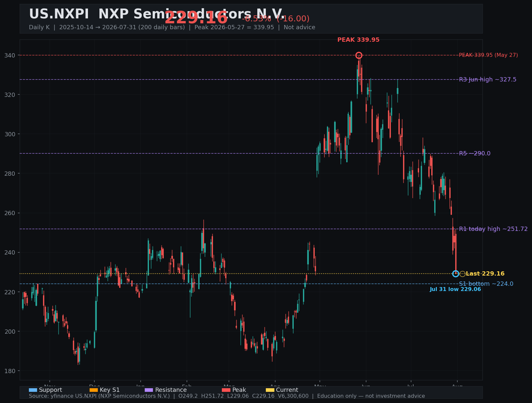Click the yellow Current legend swatch
Viewport: 532px width, 403px height.
click(270, 390)
